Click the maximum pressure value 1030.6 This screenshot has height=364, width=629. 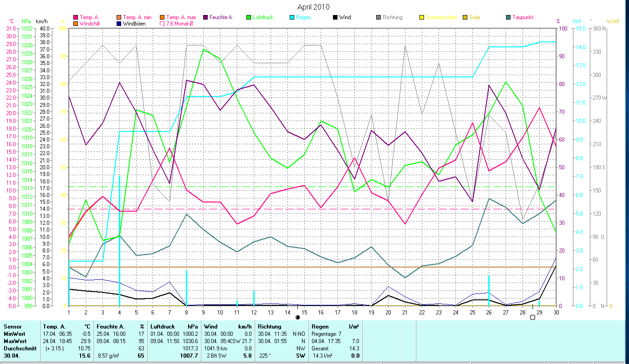(x=190, y=341)
